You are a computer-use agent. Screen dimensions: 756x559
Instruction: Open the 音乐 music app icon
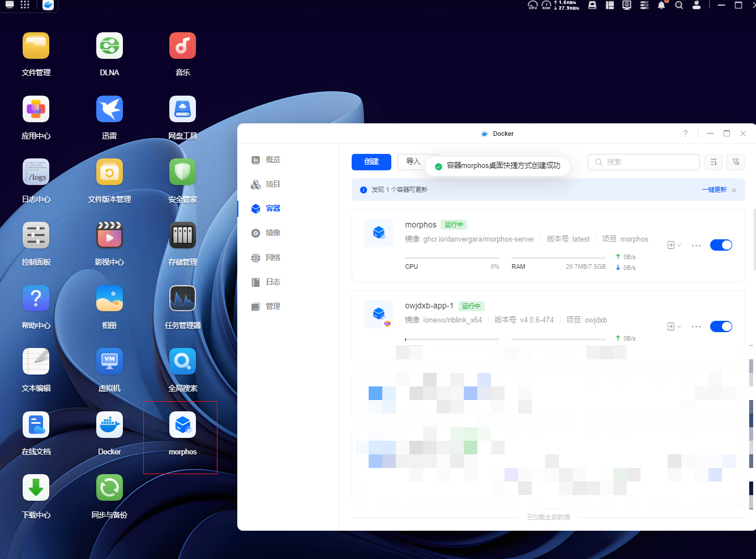(x=182, y=46)
